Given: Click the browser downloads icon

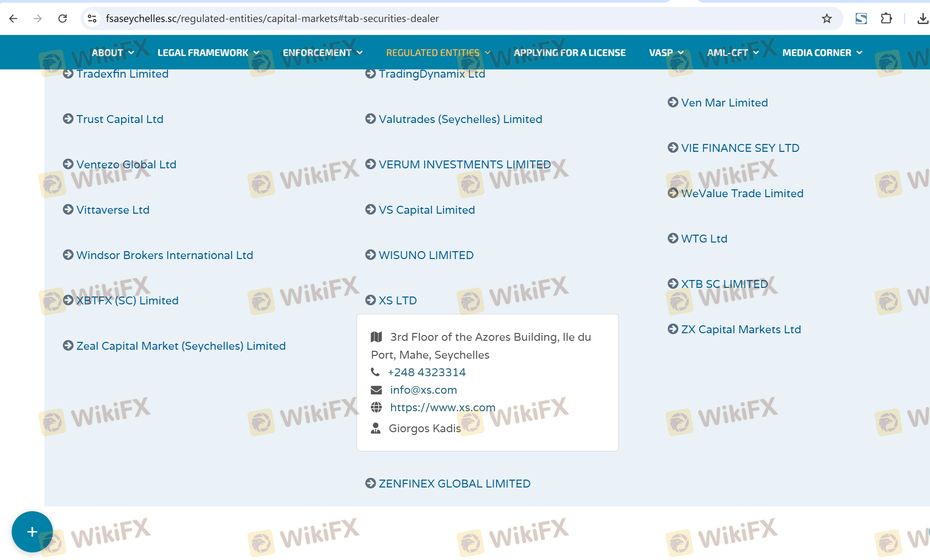Looking at the screenshot, I should [x=922, y=19].
